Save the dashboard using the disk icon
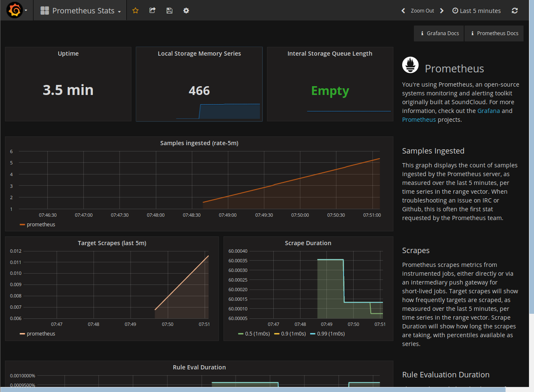The image size is (534, 392). (169, 10)
